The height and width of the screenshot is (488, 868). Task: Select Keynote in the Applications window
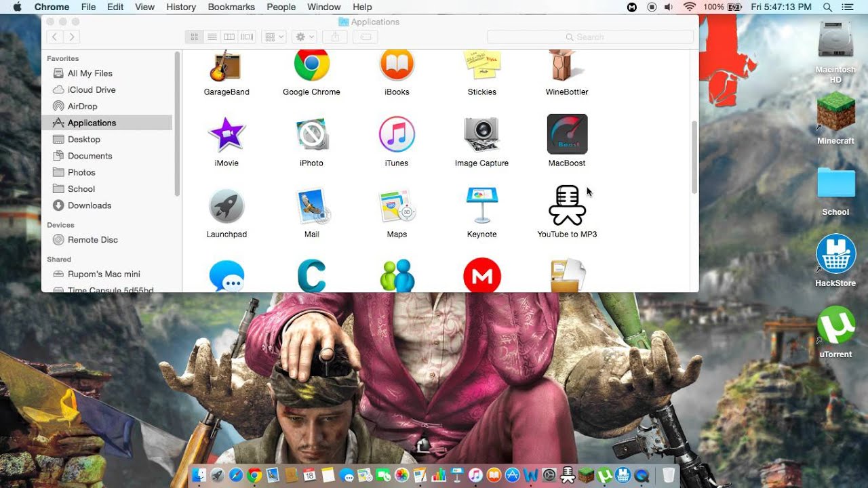481,205
